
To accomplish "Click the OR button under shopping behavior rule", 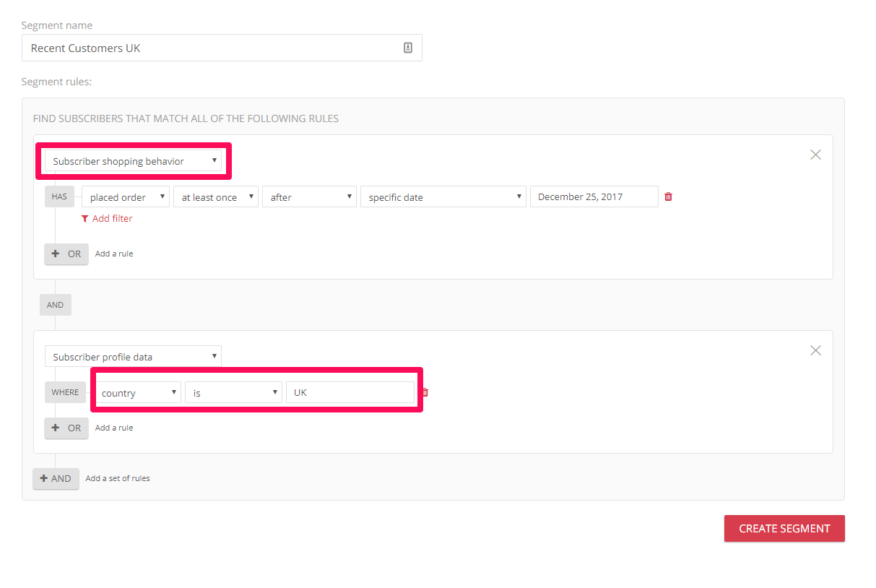I will (66, 254).
